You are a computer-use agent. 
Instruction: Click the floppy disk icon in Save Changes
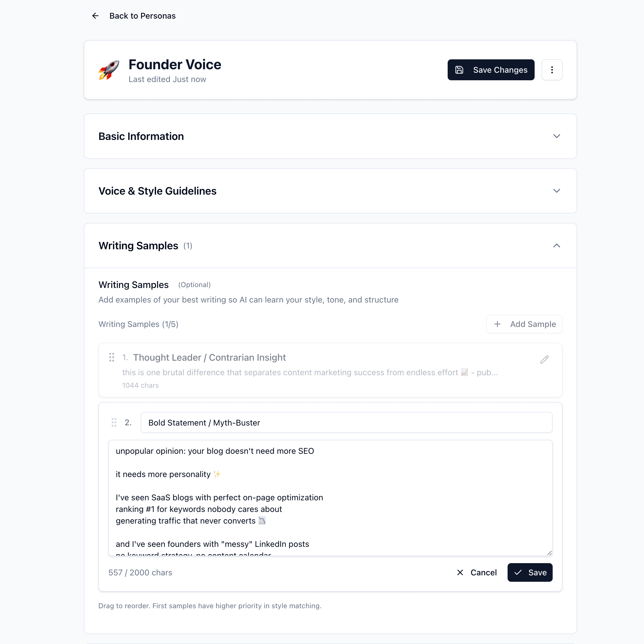tap(459, 70)
